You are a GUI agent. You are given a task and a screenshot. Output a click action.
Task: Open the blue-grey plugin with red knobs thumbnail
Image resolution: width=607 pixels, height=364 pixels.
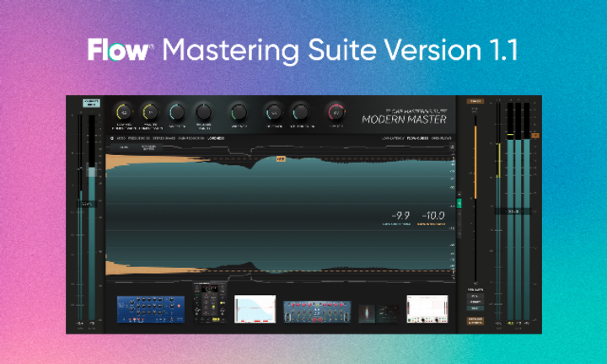pos(317,312)
